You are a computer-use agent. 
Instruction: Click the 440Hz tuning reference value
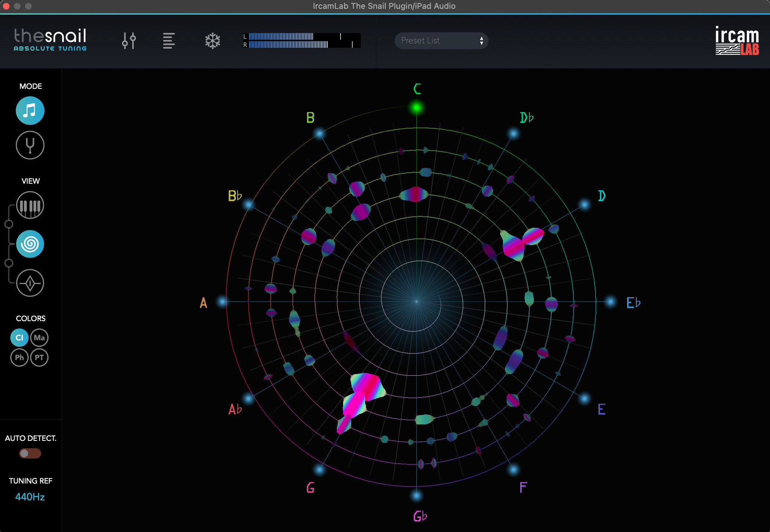[x=30, y=497]
